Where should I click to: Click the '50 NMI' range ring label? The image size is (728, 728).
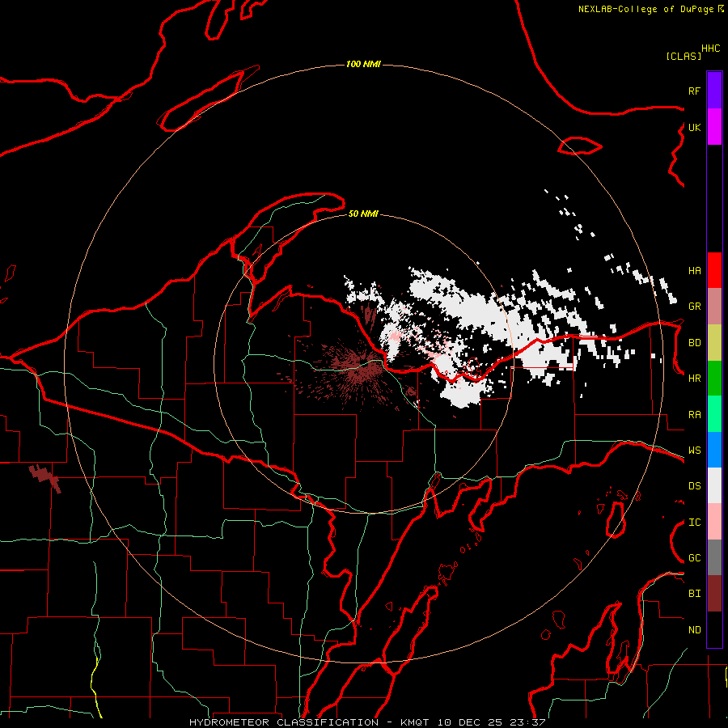(x=363, y=214)
